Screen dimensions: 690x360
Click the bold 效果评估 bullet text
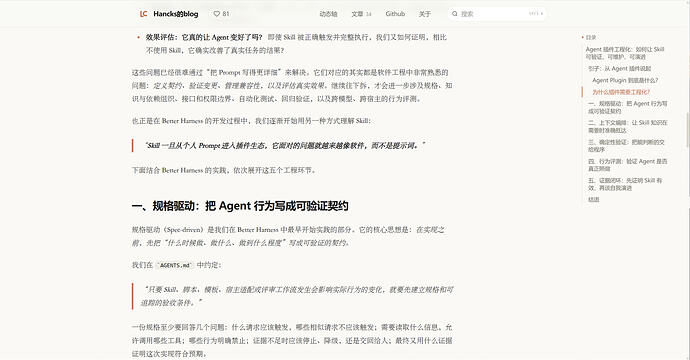tap(204, 37)
